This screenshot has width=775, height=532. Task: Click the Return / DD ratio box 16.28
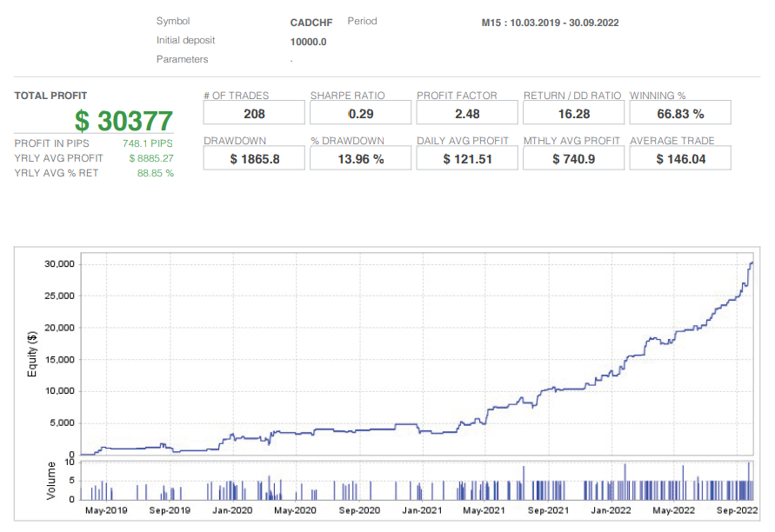pos(573,113)
